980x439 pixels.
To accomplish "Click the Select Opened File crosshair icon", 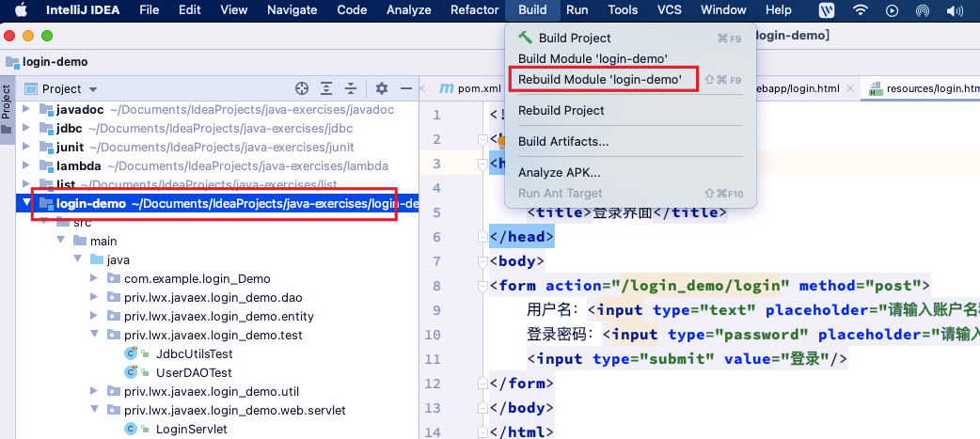I will [302, 88].
